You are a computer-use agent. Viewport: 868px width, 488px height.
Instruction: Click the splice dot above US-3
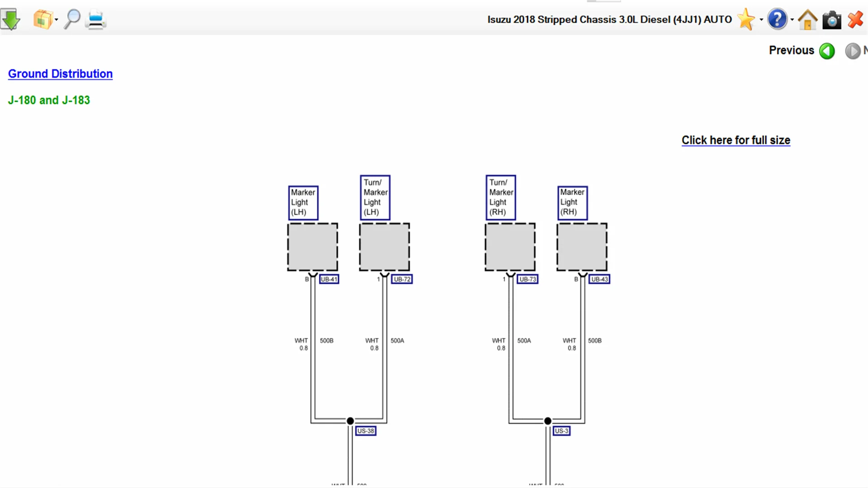click(547, 421)
